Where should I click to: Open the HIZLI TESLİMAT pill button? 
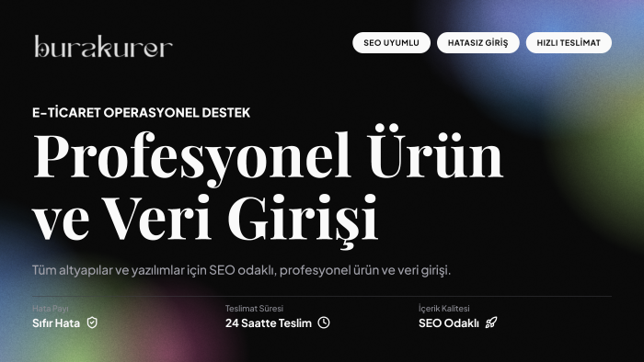569,42
